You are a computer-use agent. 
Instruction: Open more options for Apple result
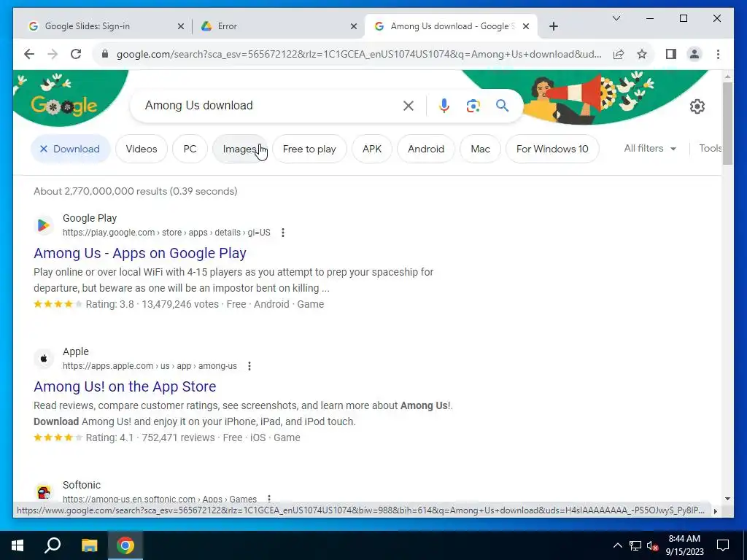249,366
